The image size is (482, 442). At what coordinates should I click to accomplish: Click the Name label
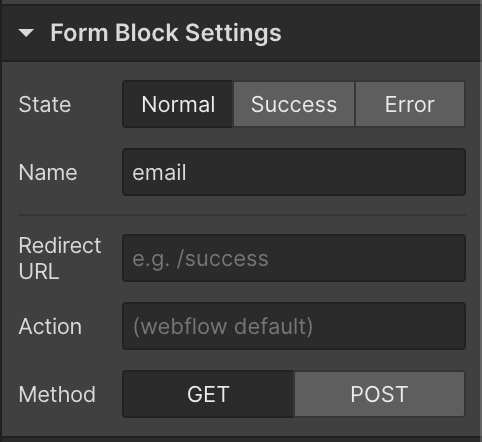(48, 172)
